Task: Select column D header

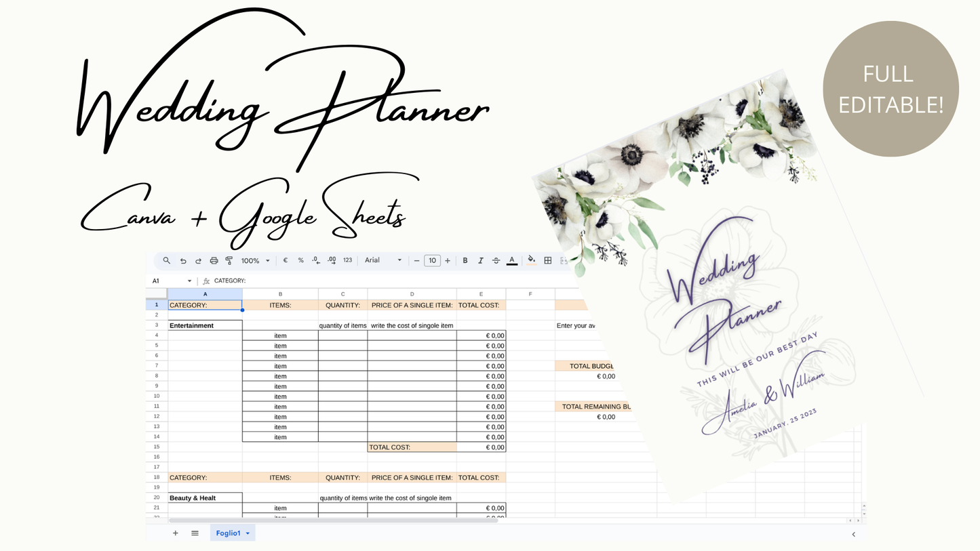Action: 412,294
